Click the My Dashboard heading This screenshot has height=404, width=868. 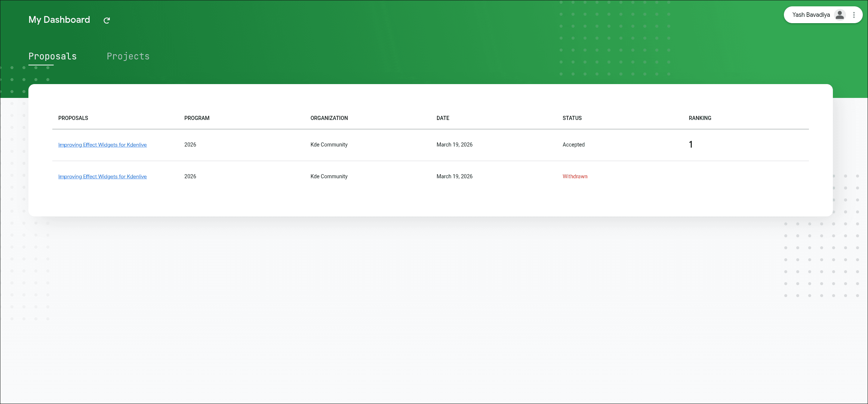[59, 20]
